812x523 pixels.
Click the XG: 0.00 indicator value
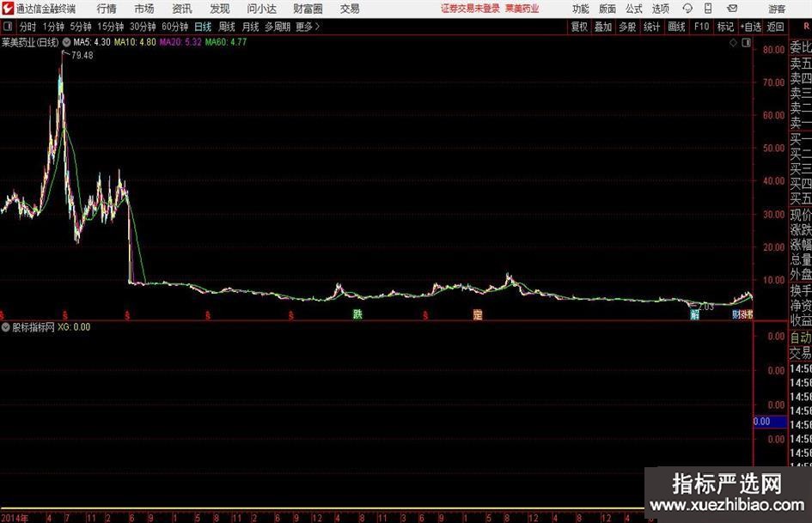click(x=74, y=327)
